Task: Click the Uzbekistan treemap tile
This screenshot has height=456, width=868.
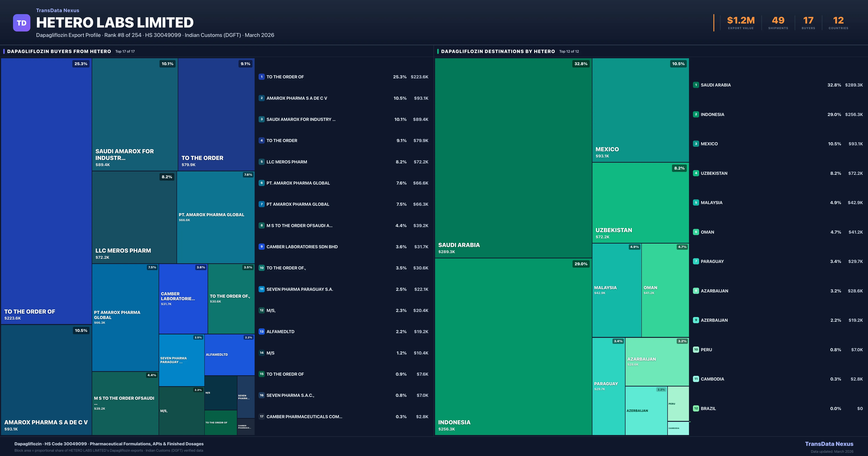Action: 640,203
